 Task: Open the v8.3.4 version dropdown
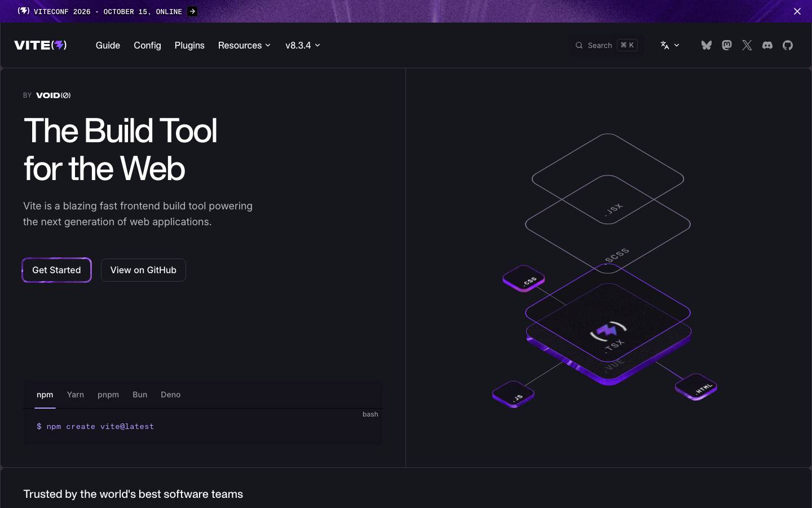pos(303,45)
